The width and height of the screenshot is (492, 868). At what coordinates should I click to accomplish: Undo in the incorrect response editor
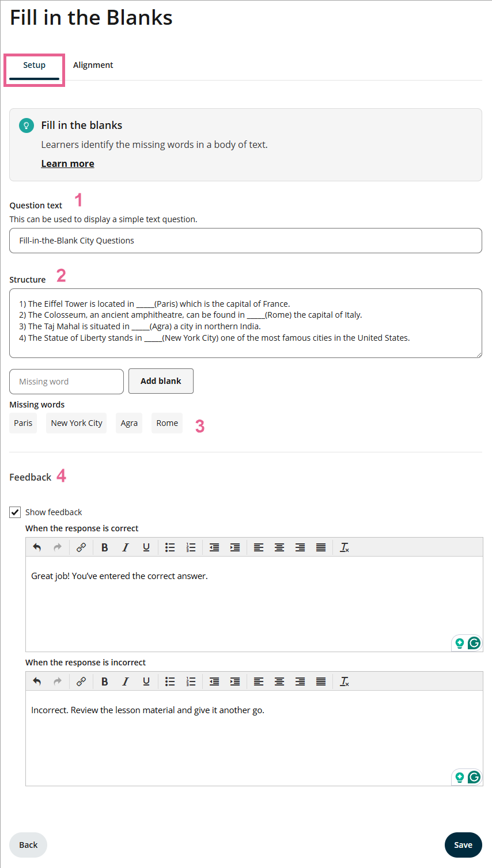(x=37, y=682)
